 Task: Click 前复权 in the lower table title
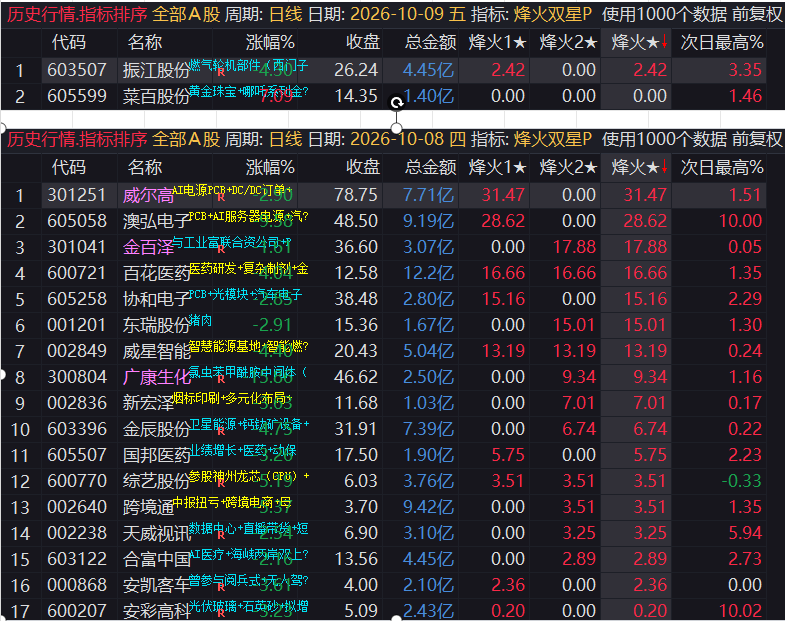pyautogui.click(x=757, y=139)
